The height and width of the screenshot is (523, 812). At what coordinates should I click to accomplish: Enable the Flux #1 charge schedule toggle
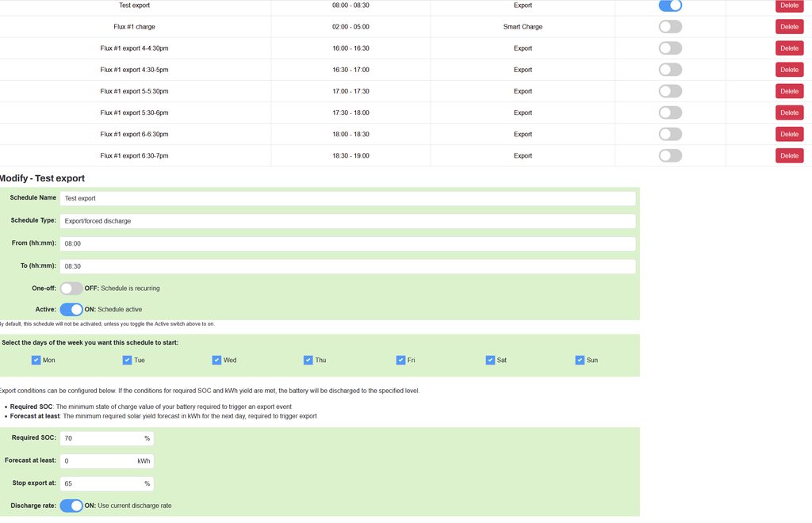pos(670,27)
